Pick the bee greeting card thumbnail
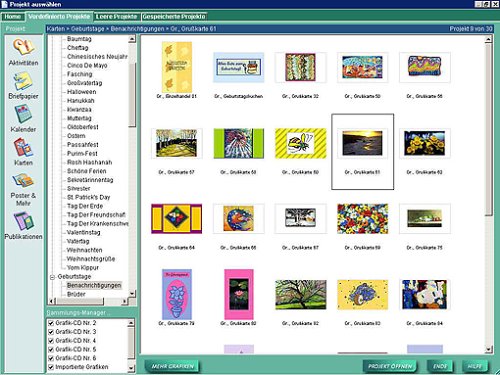Image resolution: width=500 pixels, height=375 pixels. pyautogui.click(x=301, y=143)
